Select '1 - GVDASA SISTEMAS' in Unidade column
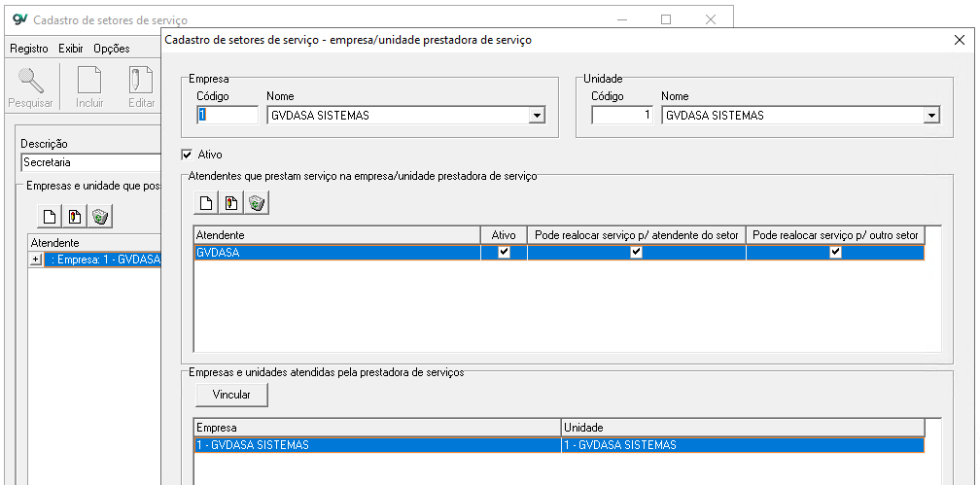Image resolution: width=980 pixels, height=485 pixels. (743, 445)
